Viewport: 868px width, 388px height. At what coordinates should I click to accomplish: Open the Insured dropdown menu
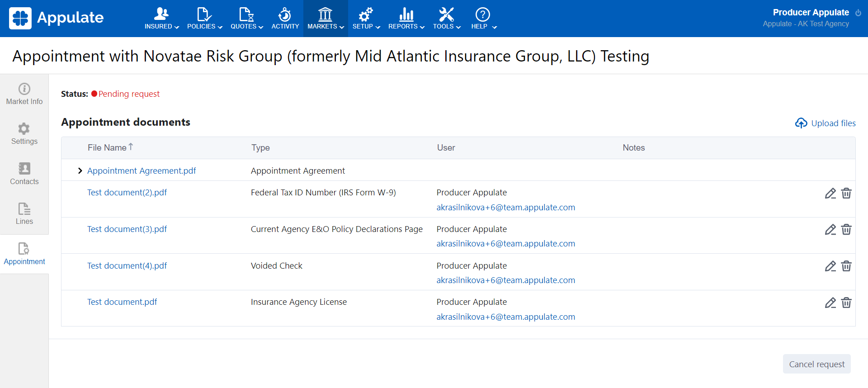161,19
